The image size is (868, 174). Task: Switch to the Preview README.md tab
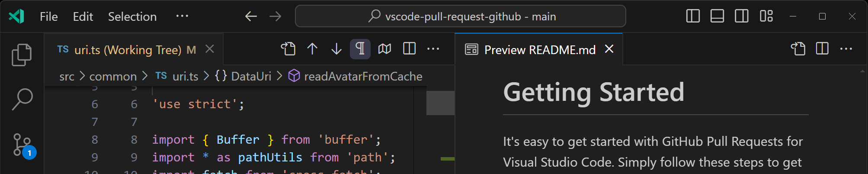[539, 50]
